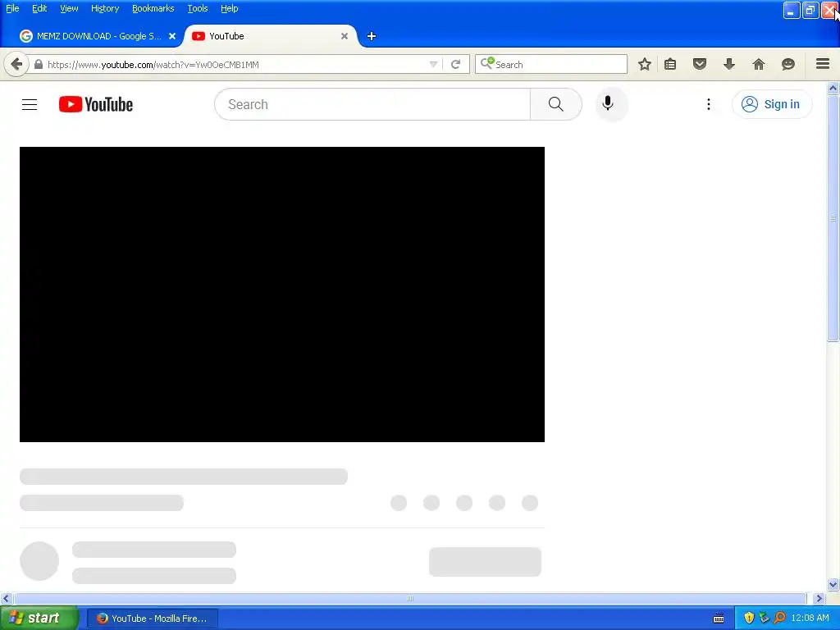Click the vertical scrollbar thumb
Screen dimensions: 840x630
[x=833, y=218]
